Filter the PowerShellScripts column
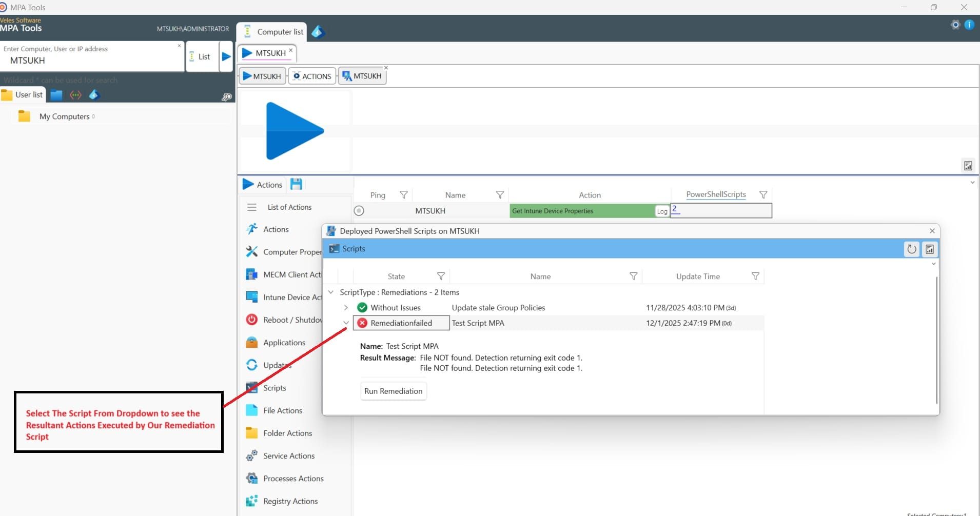Viewport: 980px width, 516px height. pos(763,195)
